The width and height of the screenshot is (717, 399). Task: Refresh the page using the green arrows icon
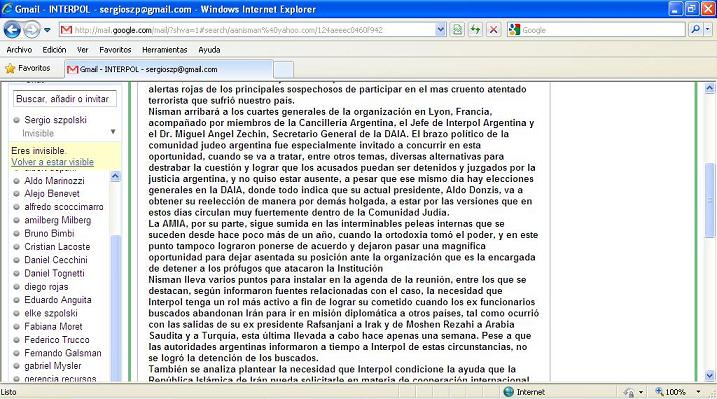tap(475, 30)
